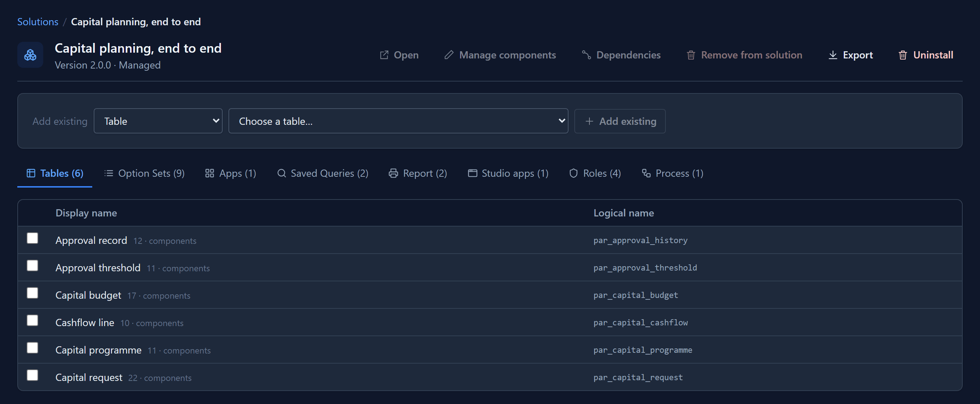Click the Remove from solution trash icon

tap(691, 55)
